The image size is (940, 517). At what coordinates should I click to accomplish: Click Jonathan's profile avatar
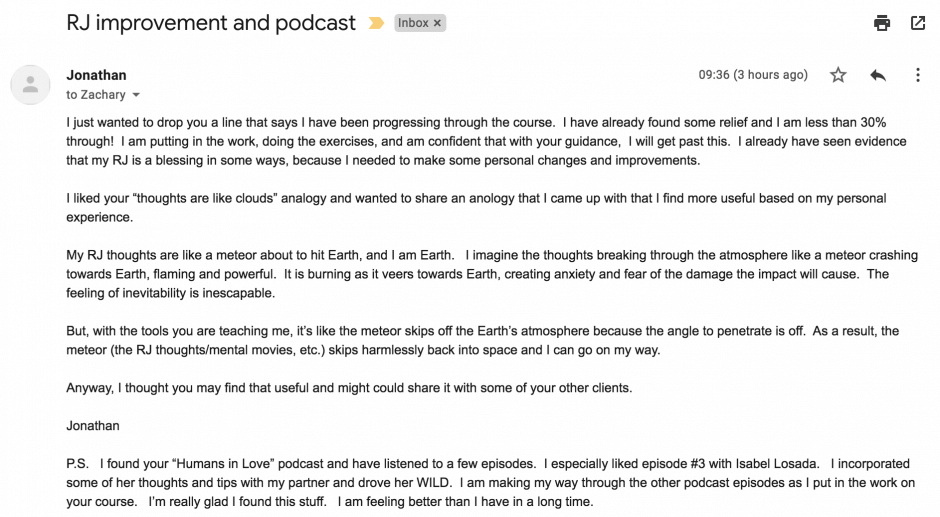(x=30, y=85)
